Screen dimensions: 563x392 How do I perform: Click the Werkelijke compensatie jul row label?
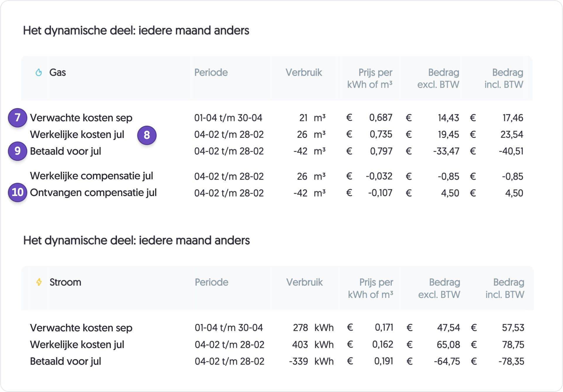91,176
